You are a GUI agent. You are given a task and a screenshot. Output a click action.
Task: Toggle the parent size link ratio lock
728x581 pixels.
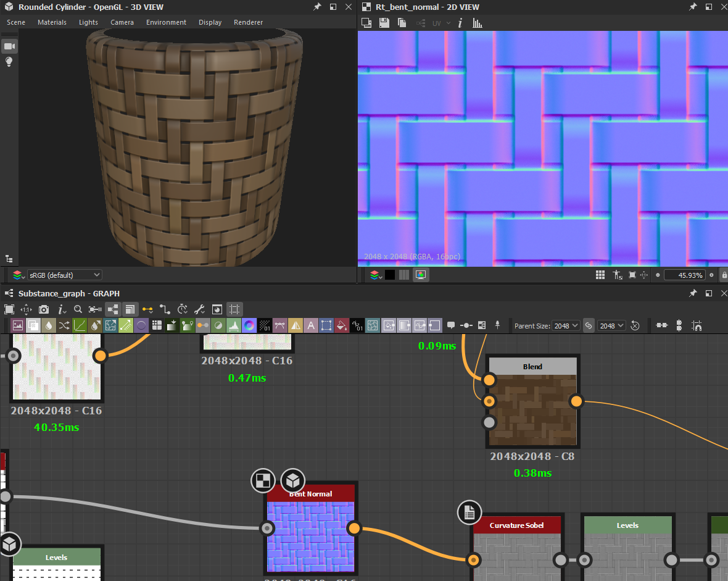[589, 325]
